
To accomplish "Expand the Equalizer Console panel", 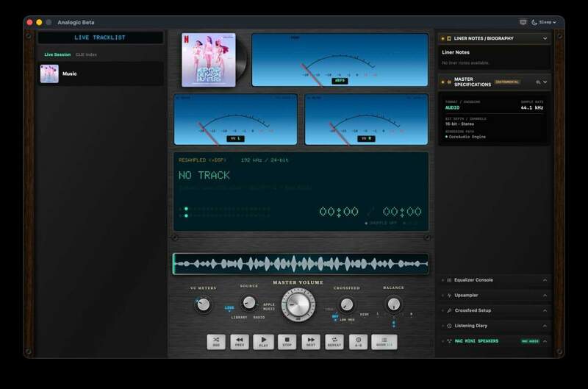I will (x=545, y=280).
